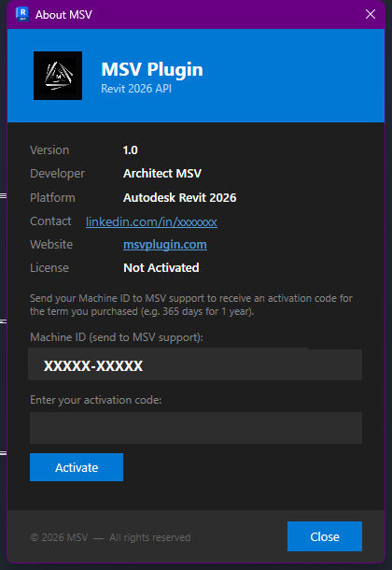Open the msvplugin.com website link
This screenshot has height=570, width=392.
point(165,245)
